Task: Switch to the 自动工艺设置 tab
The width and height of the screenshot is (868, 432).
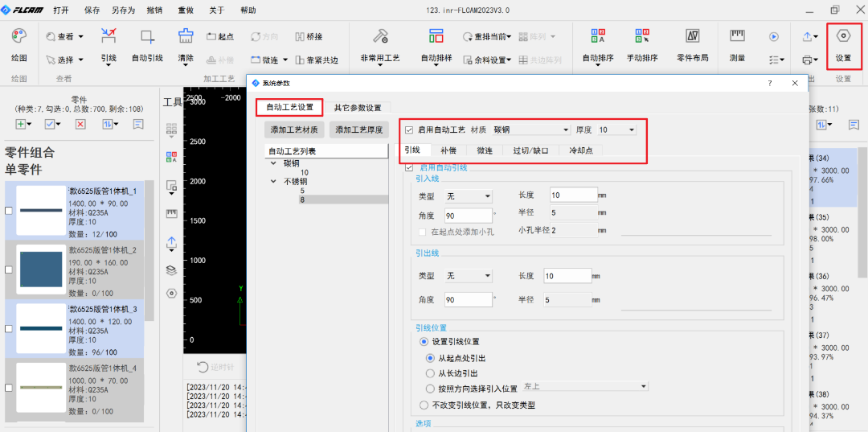Action: [289, 108]
